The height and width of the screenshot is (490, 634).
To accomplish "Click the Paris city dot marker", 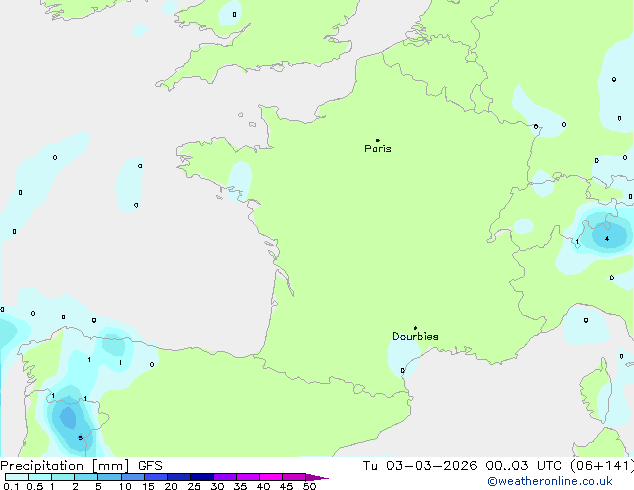I will tap(378, 140).
